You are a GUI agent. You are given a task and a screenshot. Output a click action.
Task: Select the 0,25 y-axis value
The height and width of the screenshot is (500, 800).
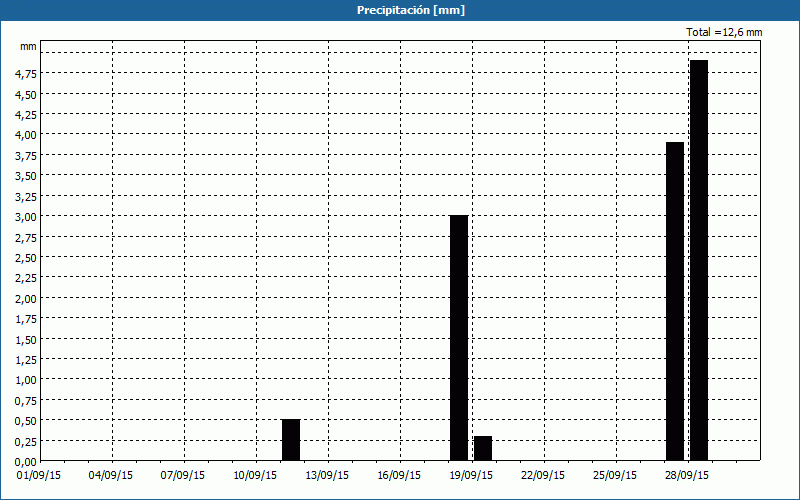26,441
